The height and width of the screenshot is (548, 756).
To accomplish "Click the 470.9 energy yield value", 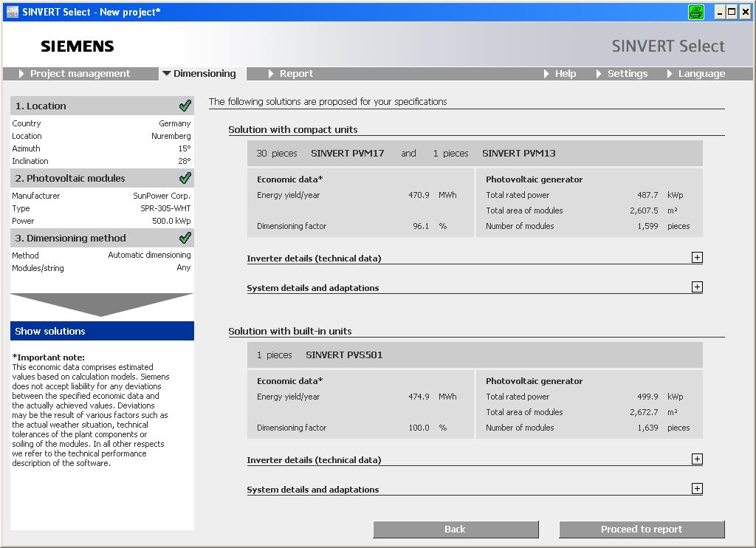I will click(419, 195).
